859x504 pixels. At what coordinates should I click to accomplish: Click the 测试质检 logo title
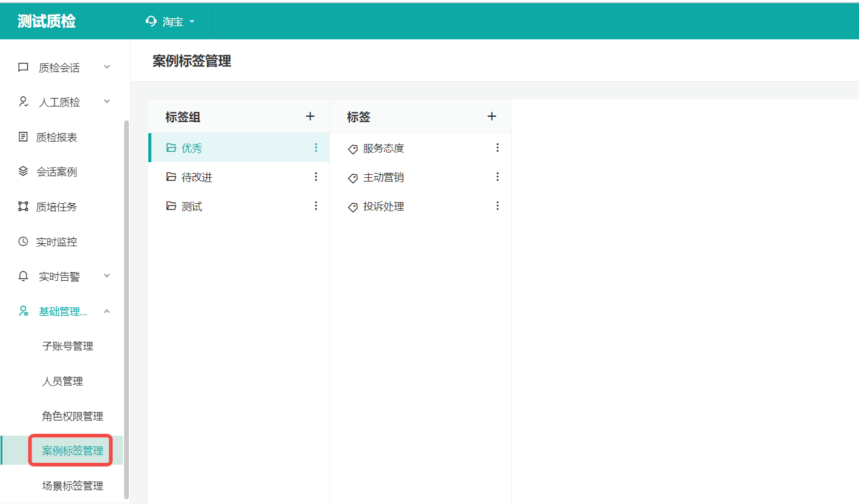[47, 21]
